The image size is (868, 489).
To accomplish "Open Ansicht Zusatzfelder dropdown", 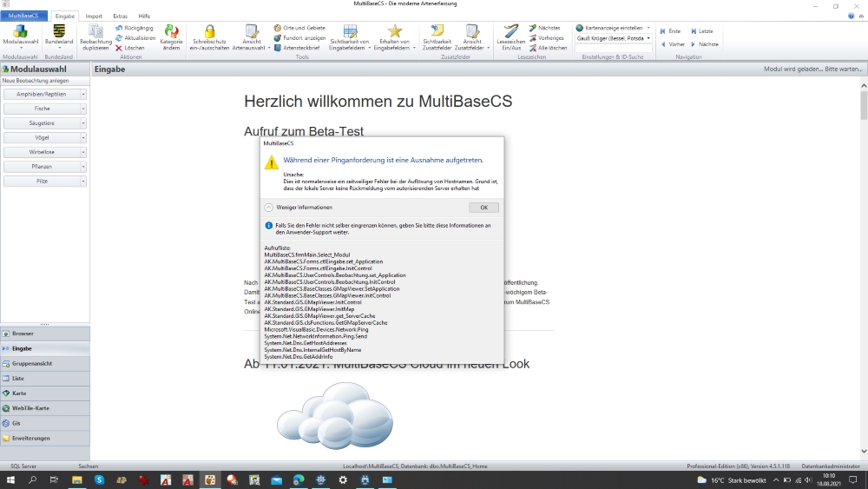I will point(471,37).
